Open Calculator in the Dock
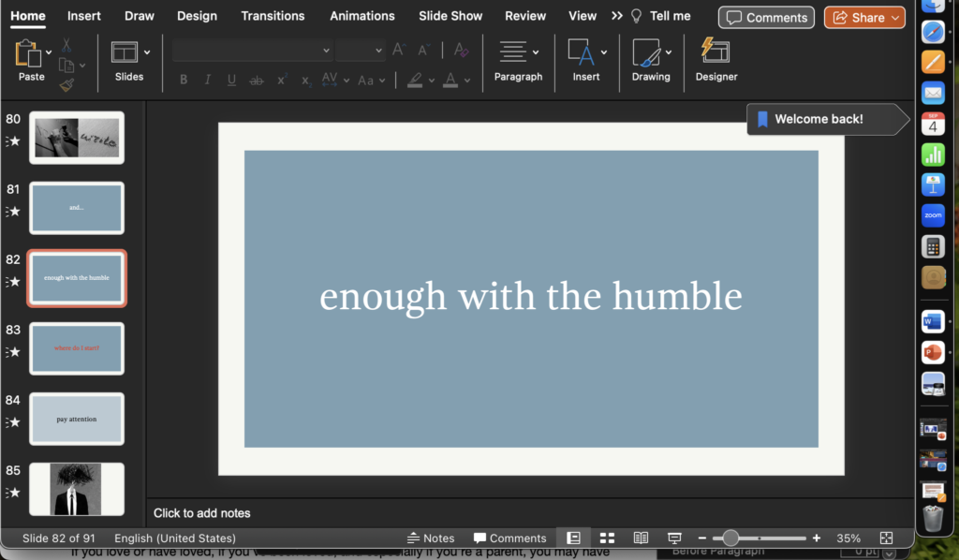Screen dimensions: 959x560 tap(933, 247)
